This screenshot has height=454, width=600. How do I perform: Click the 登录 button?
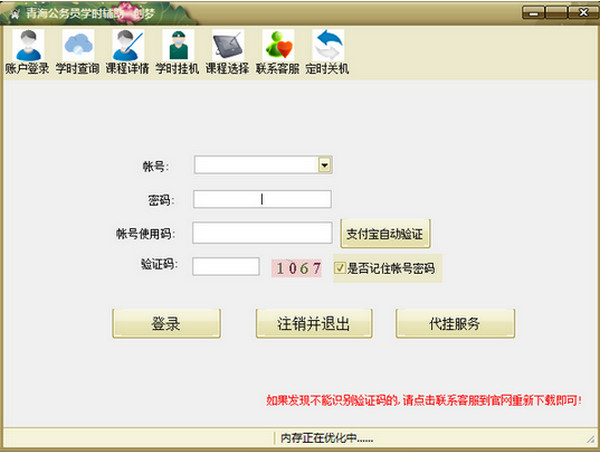click(166, 323)
